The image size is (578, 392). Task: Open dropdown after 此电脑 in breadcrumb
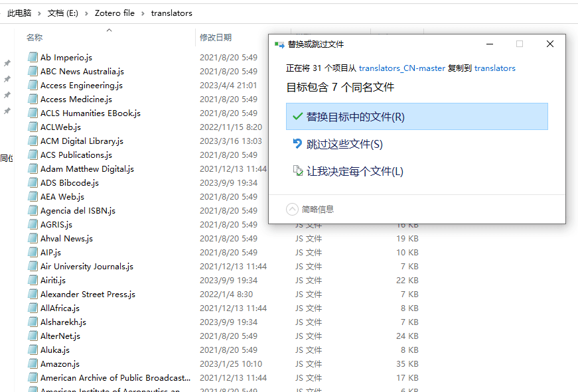pos(40,13)
